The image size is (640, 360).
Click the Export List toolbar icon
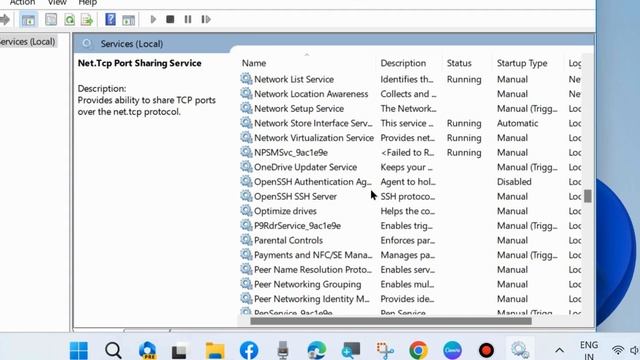coord(87,20)
